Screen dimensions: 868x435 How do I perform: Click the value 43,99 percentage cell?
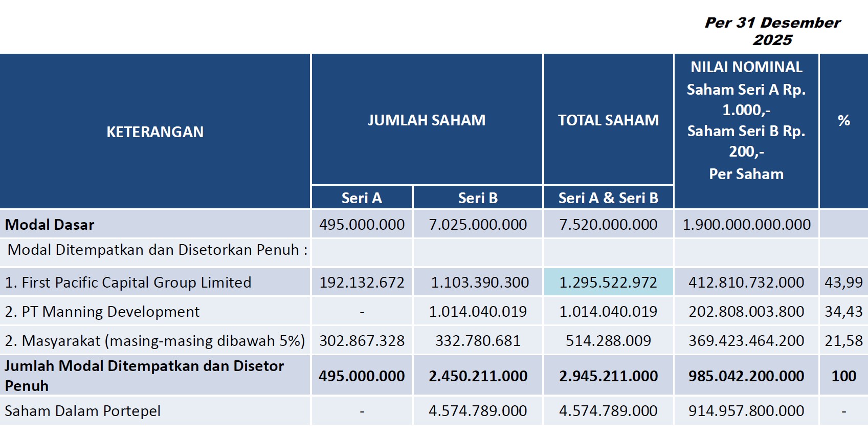844,282
